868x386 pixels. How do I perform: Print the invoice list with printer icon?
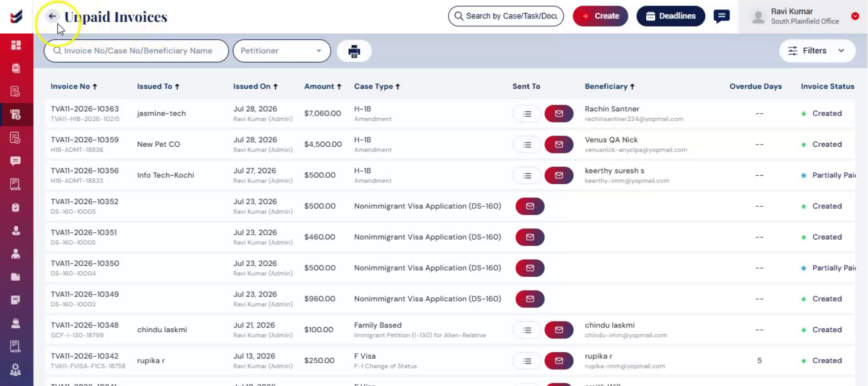coord(354,51)
